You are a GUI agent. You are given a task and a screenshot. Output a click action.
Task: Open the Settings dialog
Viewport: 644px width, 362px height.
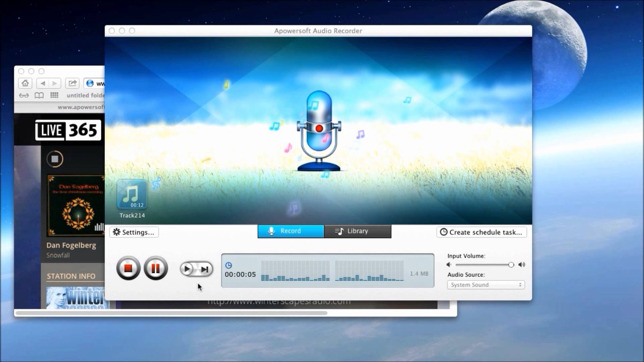(x=134, y=232)
